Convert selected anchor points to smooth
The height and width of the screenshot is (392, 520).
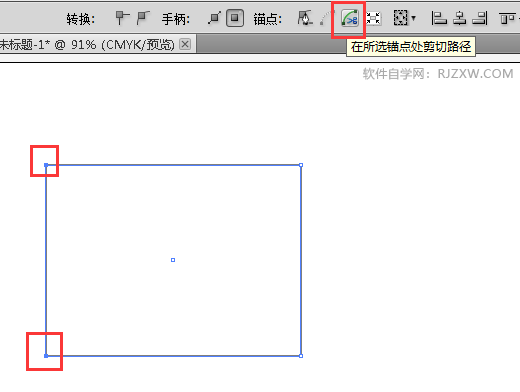(x=143, y=18)
